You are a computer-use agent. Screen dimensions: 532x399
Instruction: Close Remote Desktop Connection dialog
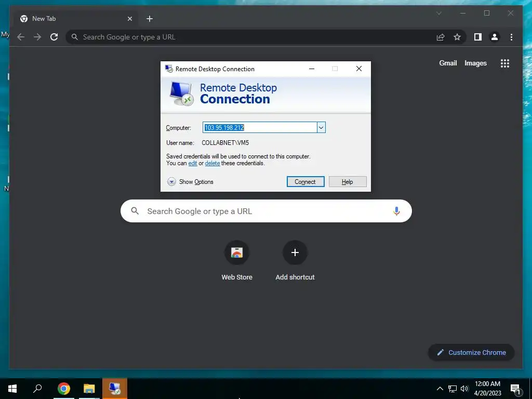[x=359, y=69]
